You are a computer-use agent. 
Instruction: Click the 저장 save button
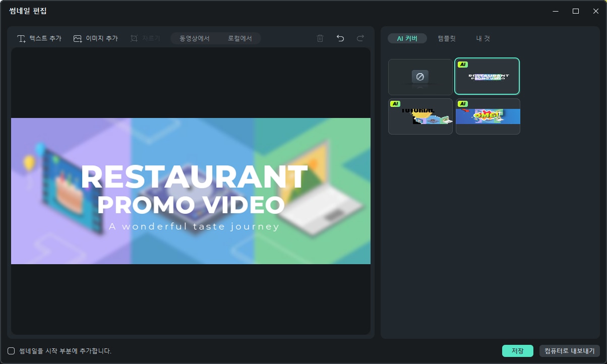[x=518, y=351]
